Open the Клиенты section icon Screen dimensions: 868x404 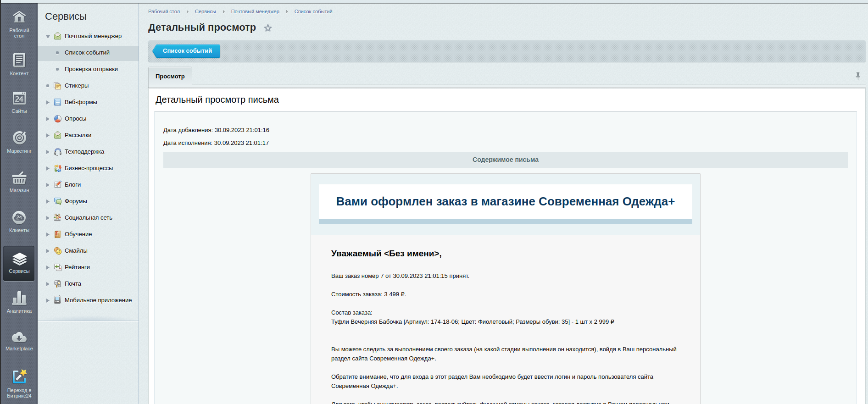[19, 218]
